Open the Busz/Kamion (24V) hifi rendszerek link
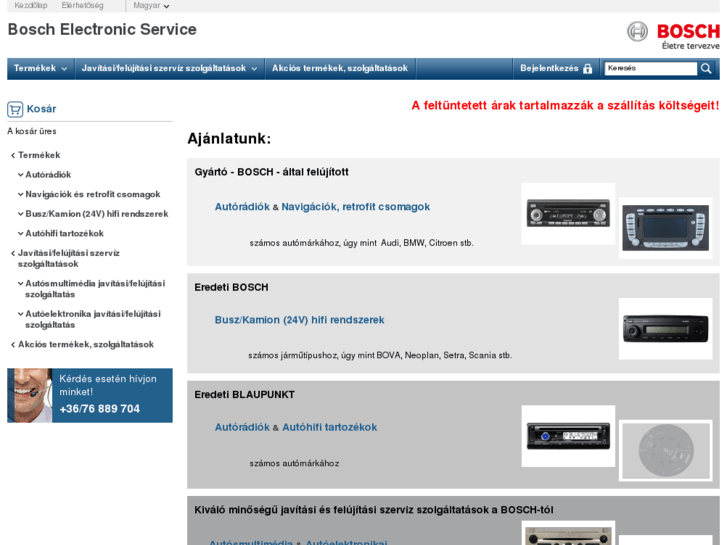Image resolution: width=727 pixels, height=545 pixels. tap(300, 320)
